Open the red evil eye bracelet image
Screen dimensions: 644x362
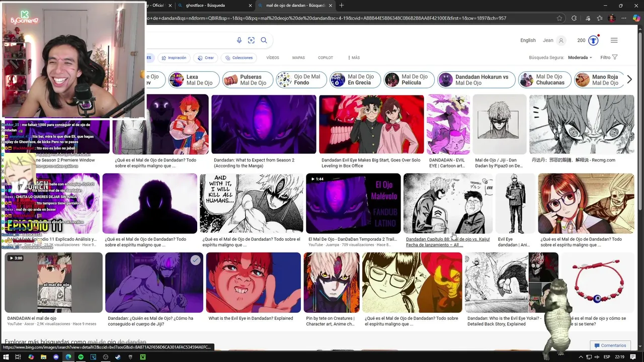[x=598, y=283]
